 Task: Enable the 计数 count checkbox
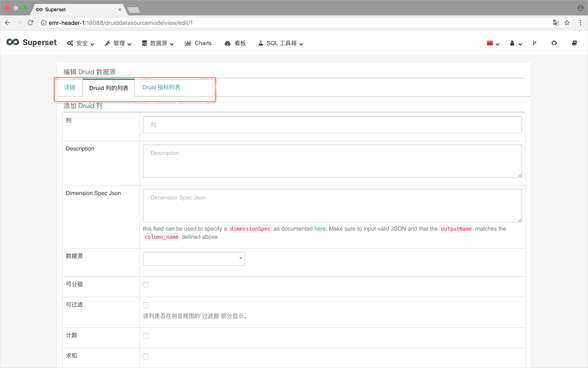pos(146,335)
